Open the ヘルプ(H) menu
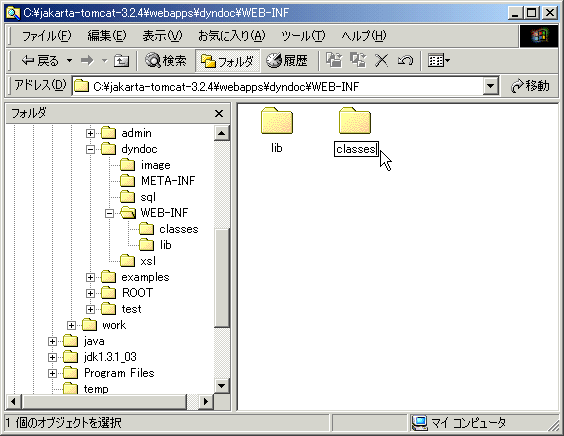 (x=364, y=36)
